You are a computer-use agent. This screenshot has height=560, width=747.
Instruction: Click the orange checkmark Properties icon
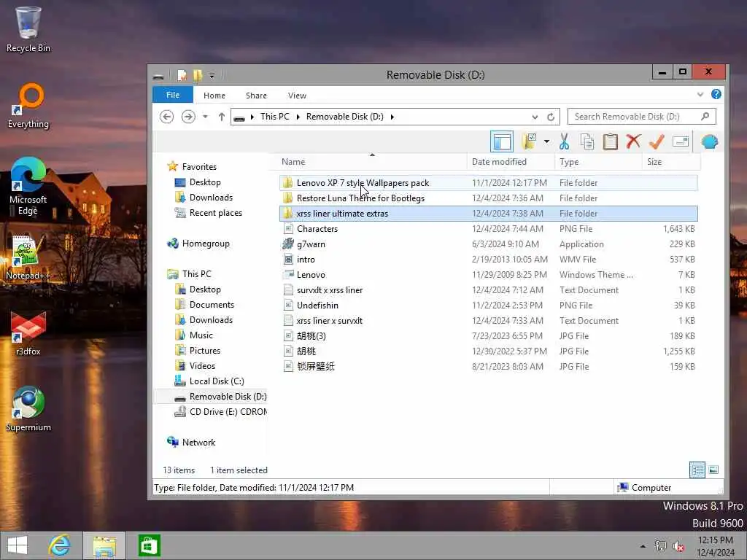pyautogui.click(x=657, y=142)
